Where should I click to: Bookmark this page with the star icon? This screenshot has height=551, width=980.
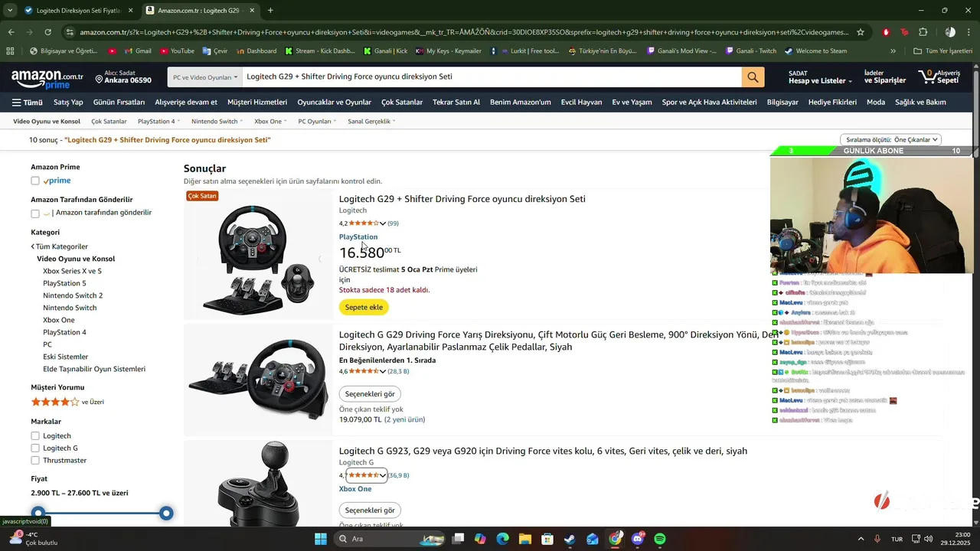[x=861, y=32]
